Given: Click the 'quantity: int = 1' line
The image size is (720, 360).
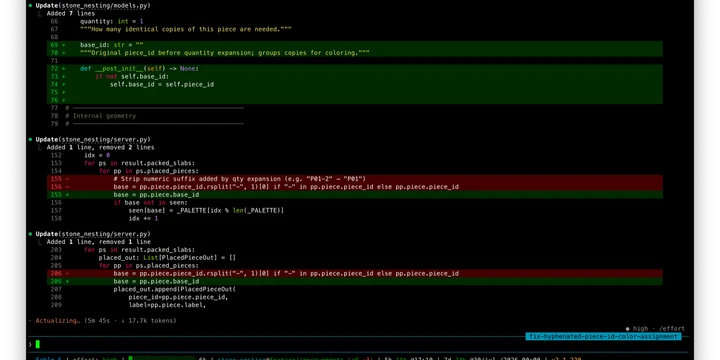Looking at the screenshot, I should (112, 22).
